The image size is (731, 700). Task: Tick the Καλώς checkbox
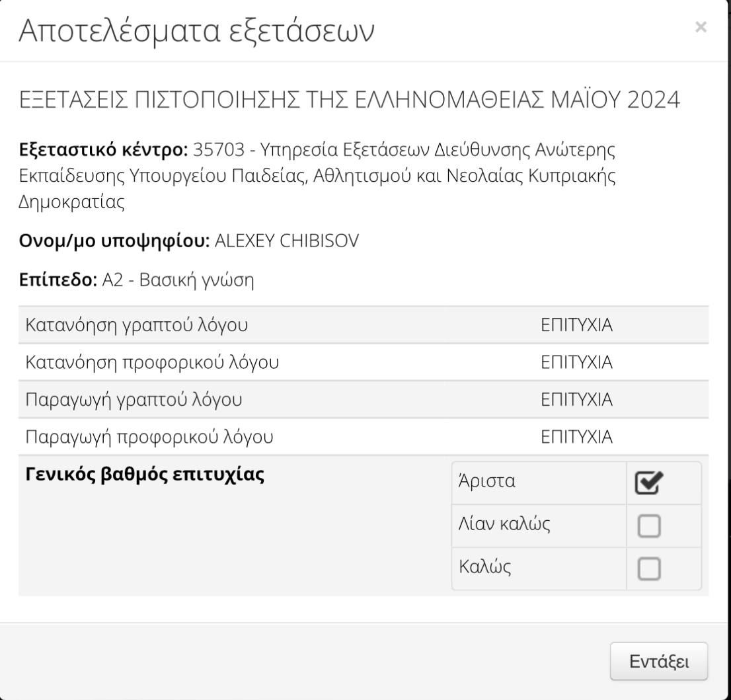pos(648,569)
